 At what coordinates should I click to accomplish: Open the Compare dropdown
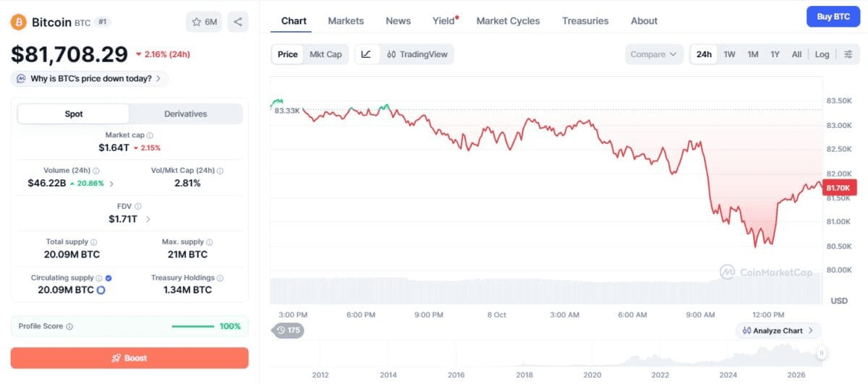point(654,54)
